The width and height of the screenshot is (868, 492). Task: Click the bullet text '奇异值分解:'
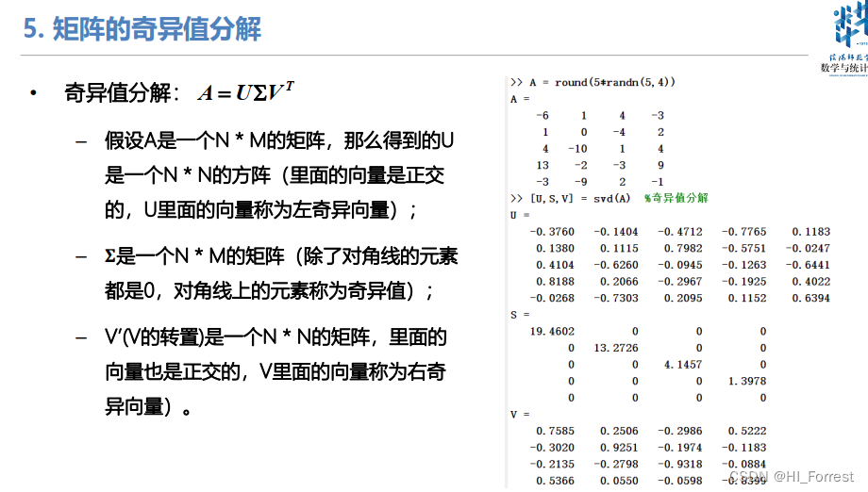[x=122, y=93]
